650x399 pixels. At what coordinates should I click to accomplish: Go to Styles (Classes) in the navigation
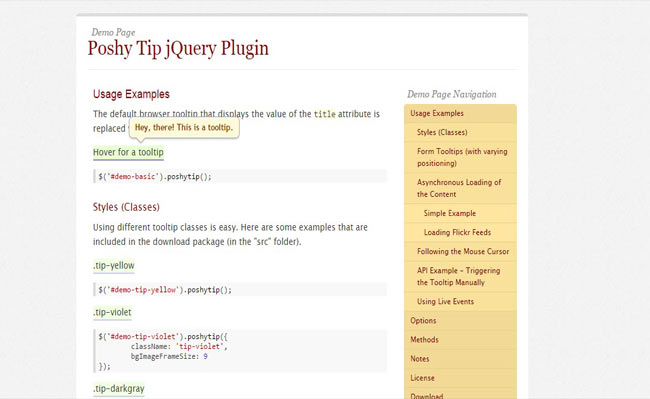[x=460, y=133]
